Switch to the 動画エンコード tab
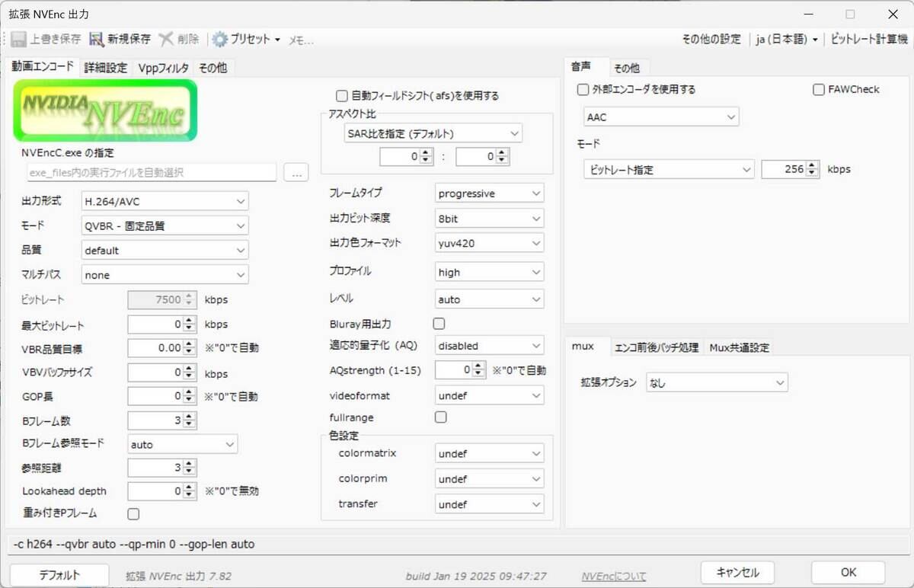This screenshot has width=914, height=588. [43, 67]
